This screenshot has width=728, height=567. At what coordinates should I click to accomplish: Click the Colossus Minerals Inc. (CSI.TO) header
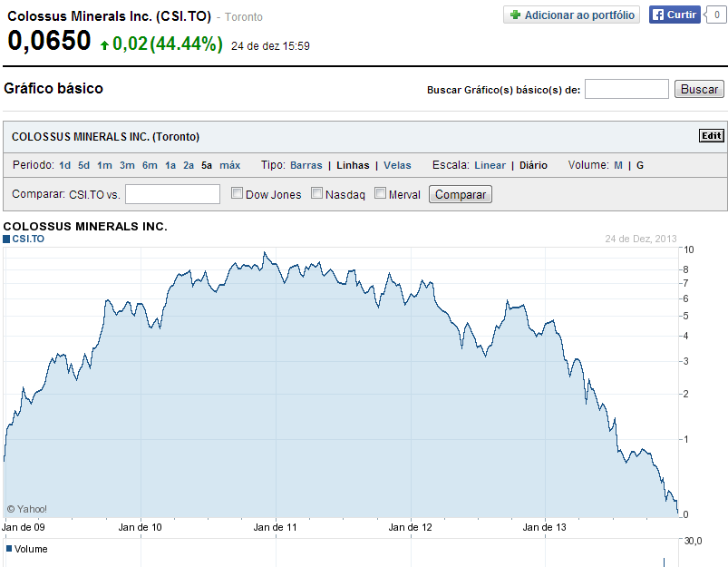point(109,16)
